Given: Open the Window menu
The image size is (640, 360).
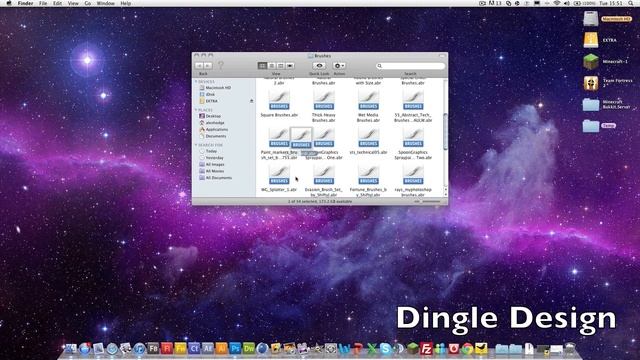Looking at the screenshot, I should (x=105, y=3).
